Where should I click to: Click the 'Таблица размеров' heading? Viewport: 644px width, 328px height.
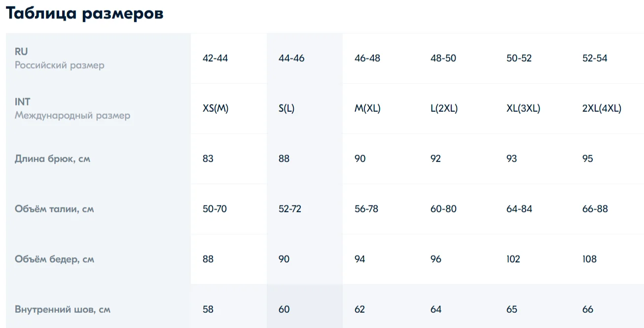coord(84,13)
